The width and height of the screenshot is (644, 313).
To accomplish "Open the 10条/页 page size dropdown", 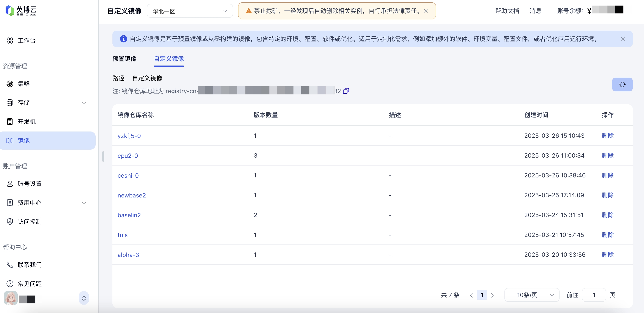I will (532, 295).
